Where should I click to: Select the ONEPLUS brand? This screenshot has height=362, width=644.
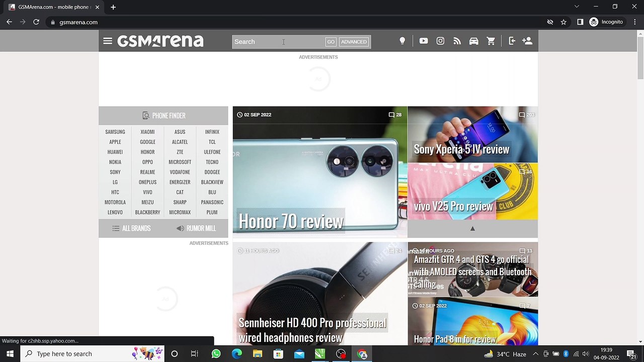147,182
